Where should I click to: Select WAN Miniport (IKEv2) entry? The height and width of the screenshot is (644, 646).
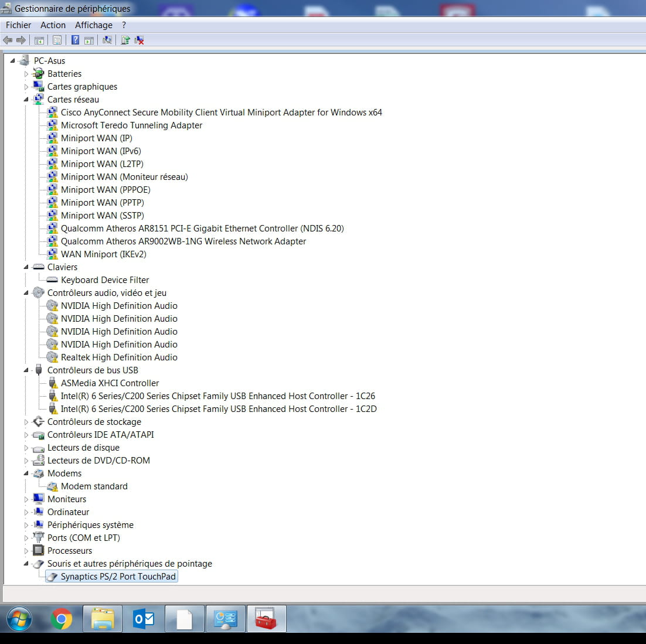coord(103,254)
